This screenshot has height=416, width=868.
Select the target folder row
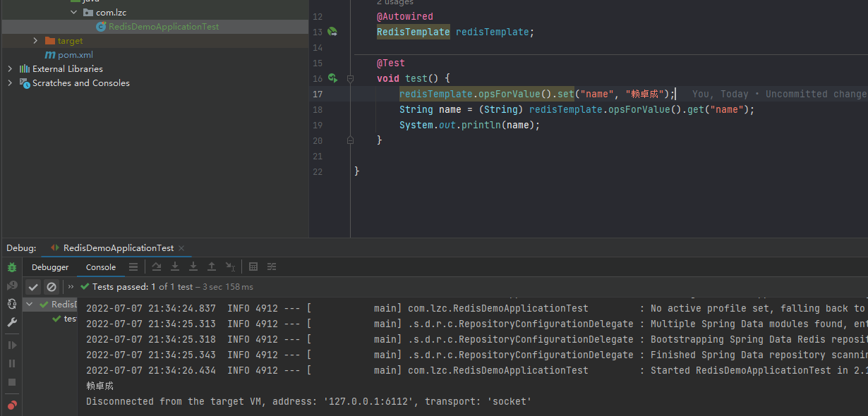[x=155, y=41]
